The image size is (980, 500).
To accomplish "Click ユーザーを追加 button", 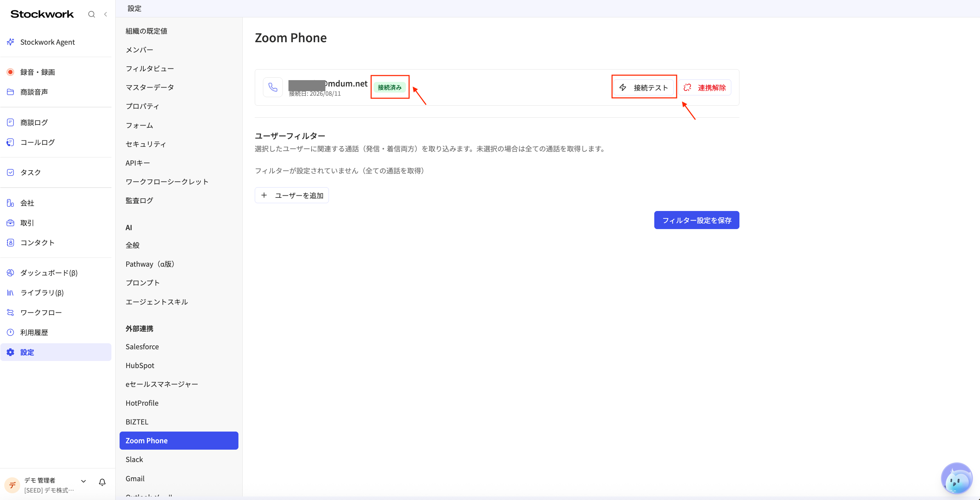I will click(292, 195).
